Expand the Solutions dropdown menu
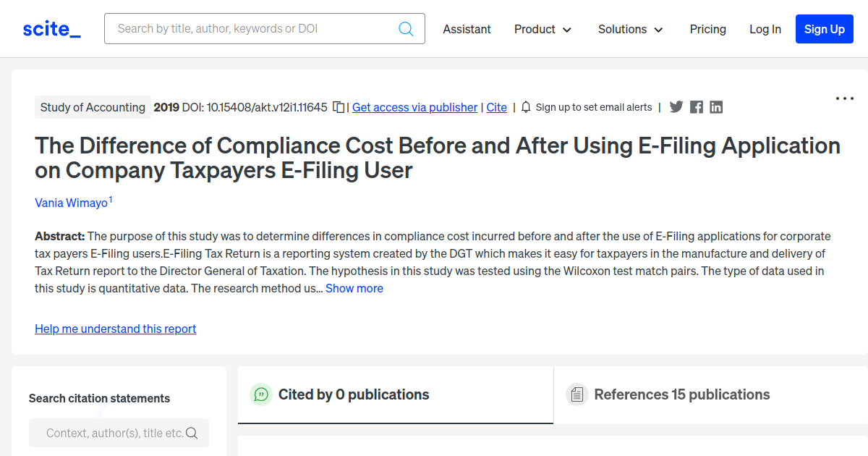This screenshot has width=868, height=456. point(630,29)
